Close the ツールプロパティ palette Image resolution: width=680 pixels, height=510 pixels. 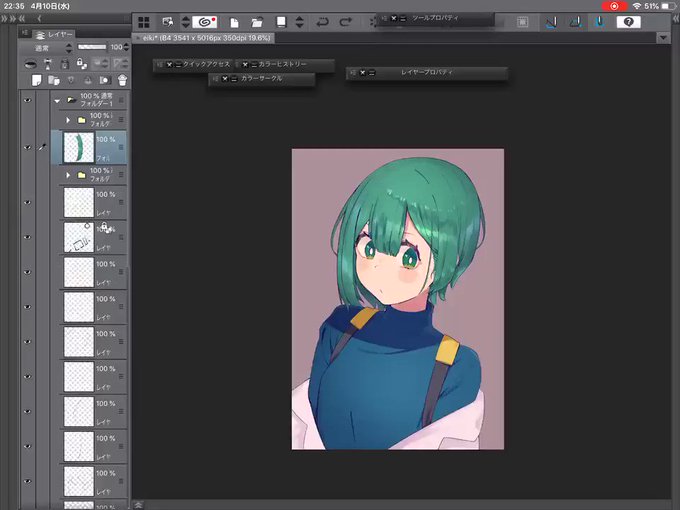point(394,18)
